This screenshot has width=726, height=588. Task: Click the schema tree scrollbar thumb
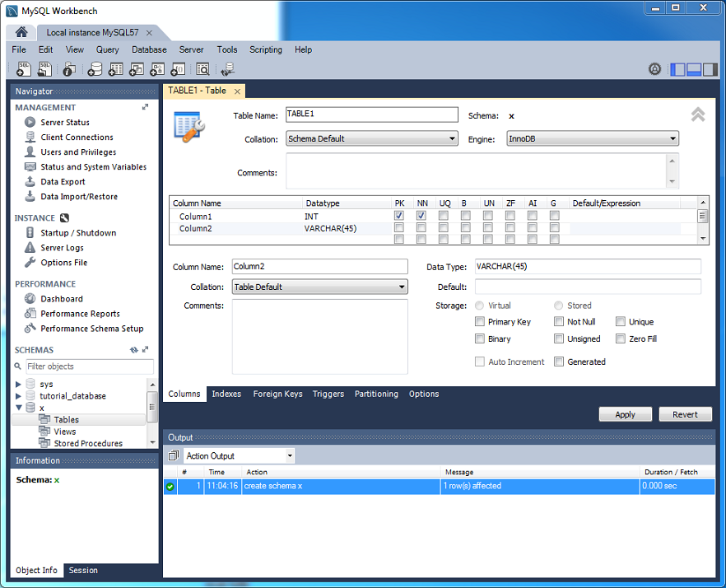pyautogui.click(x=151, y=407)
